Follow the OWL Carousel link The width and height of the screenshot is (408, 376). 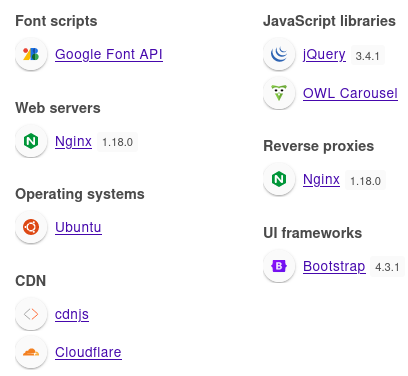[350, 93]
